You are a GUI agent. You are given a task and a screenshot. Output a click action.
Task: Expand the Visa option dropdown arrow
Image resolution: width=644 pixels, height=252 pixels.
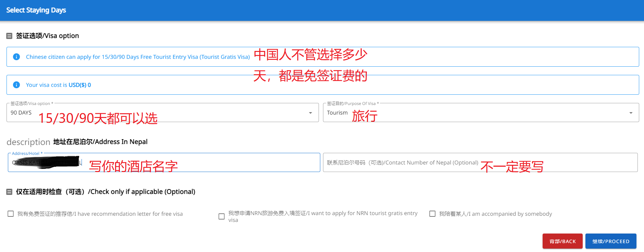click(310, 113)
